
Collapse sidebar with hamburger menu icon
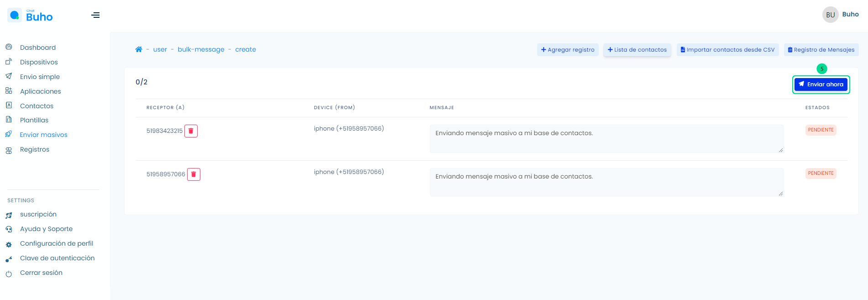[95, 15]
